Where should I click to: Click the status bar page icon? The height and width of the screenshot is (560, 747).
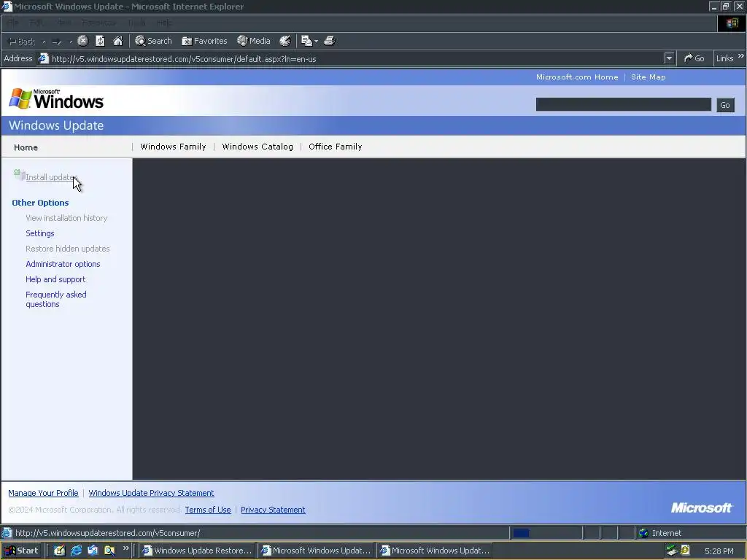pos(6,533)
